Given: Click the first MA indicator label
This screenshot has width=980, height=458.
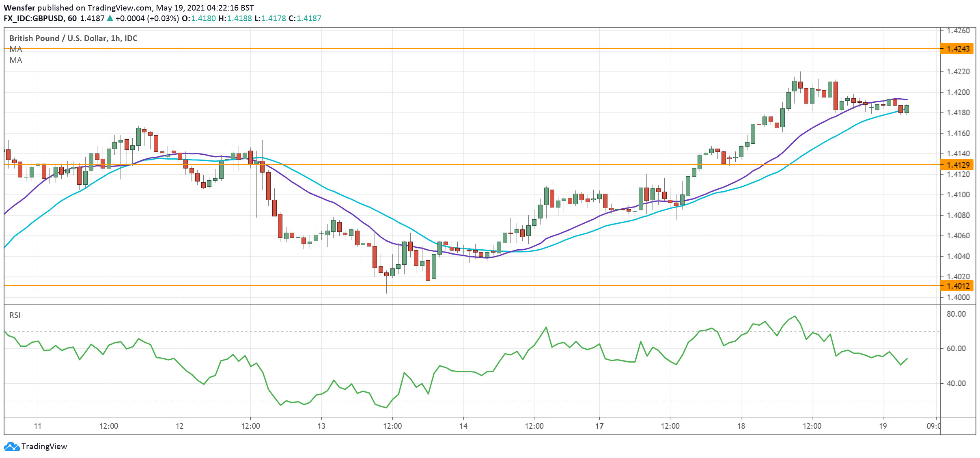Looking at the screenshot, I should (x=16, y=50).
